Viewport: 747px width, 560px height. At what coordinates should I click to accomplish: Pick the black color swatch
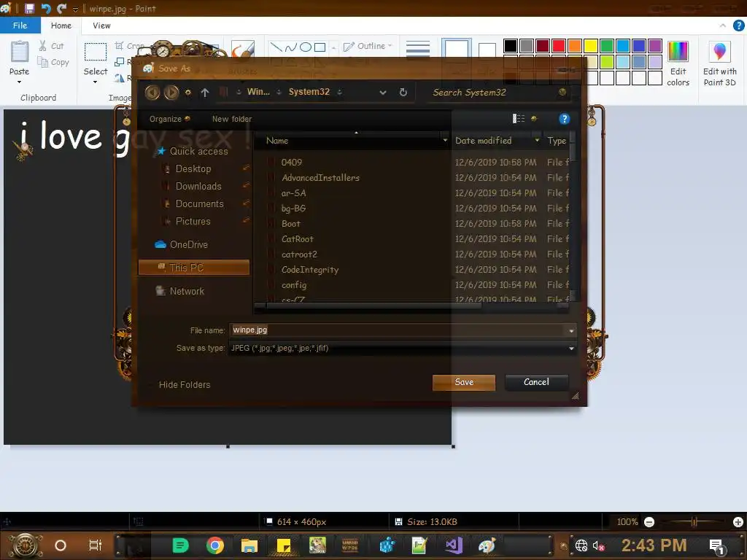(x=510, y=46)
